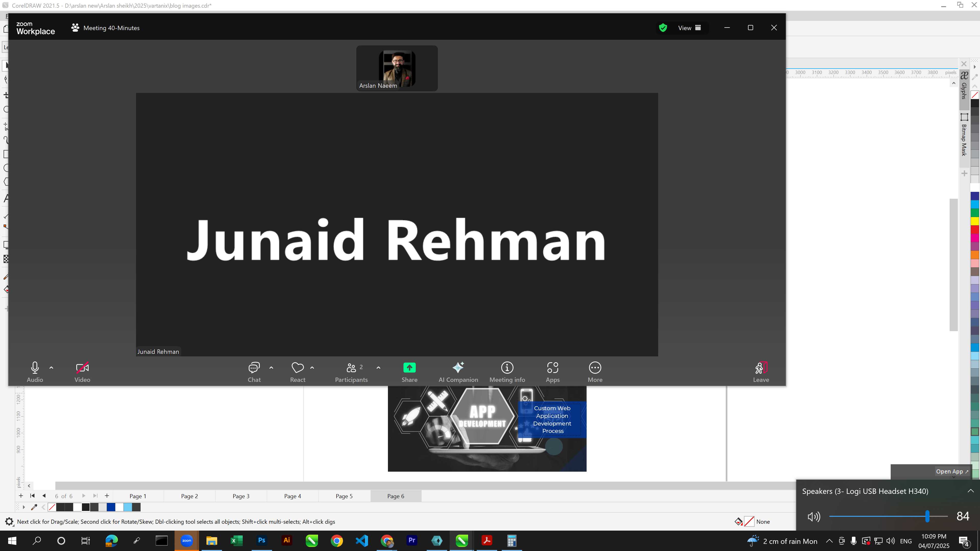Open Windows Start menu
Image resolution: width=980 pixels, height=551 pixels.
(12, 540)
